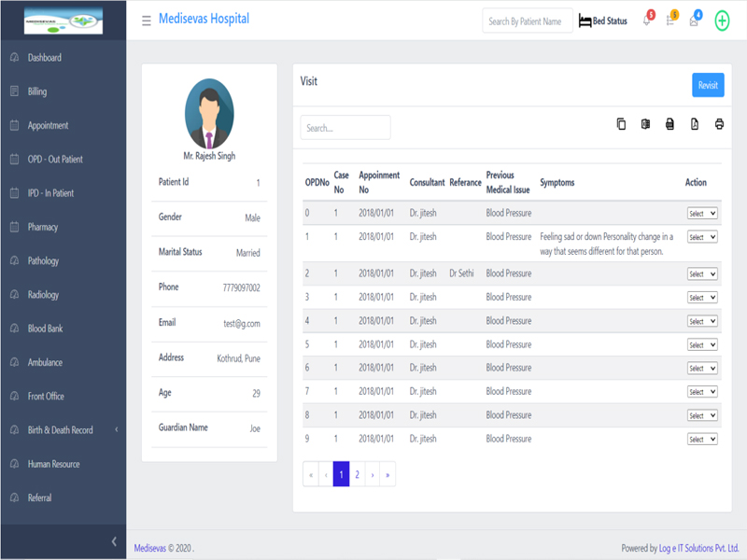
Task: Open Action dropdown for OPD No 0
Action: coord(702,214)
